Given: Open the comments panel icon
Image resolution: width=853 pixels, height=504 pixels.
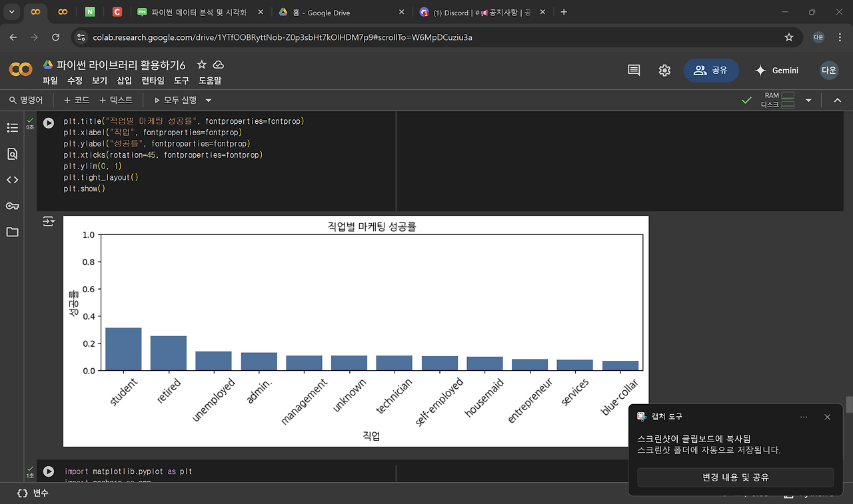Looking at the screenshot, I should (x=632, y=70).
